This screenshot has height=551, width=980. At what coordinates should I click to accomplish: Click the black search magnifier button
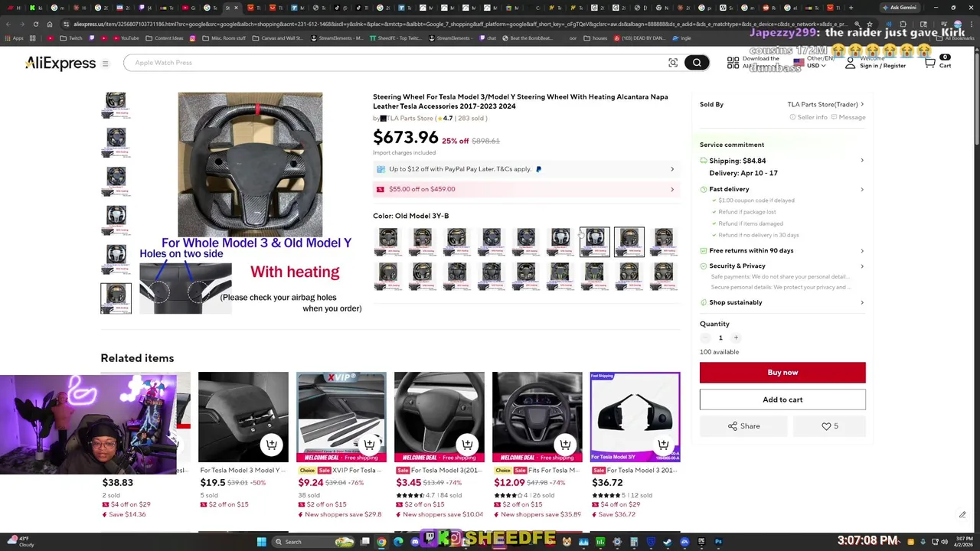point(697,63)
